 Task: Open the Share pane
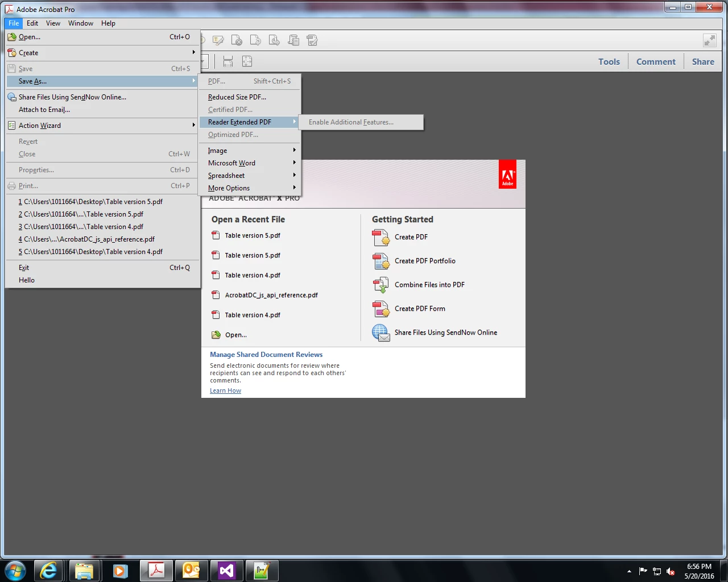click(x=703, y=61)
